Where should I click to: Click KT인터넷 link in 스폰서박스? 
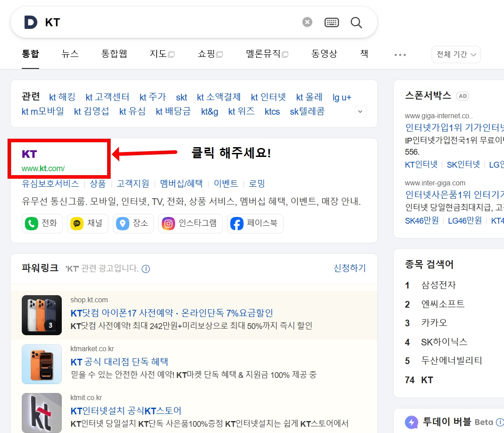tap(421, 164)
